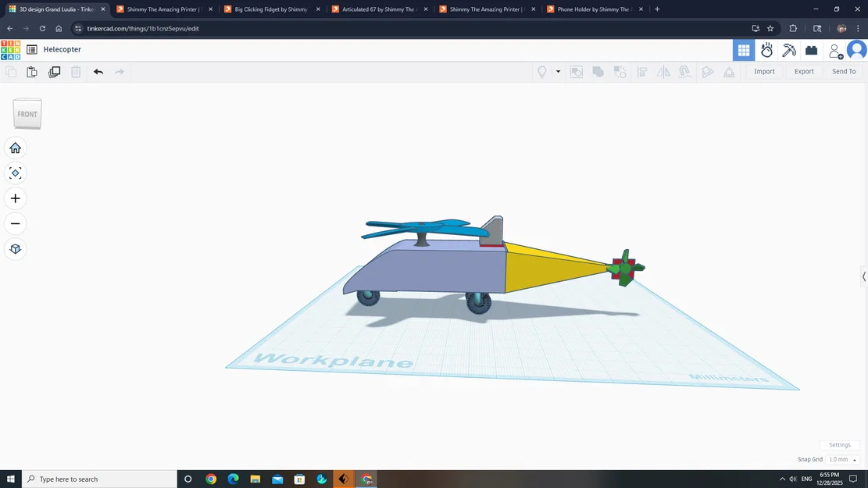
Task: Click the FRONT view cube
Action: pos(27,114)
